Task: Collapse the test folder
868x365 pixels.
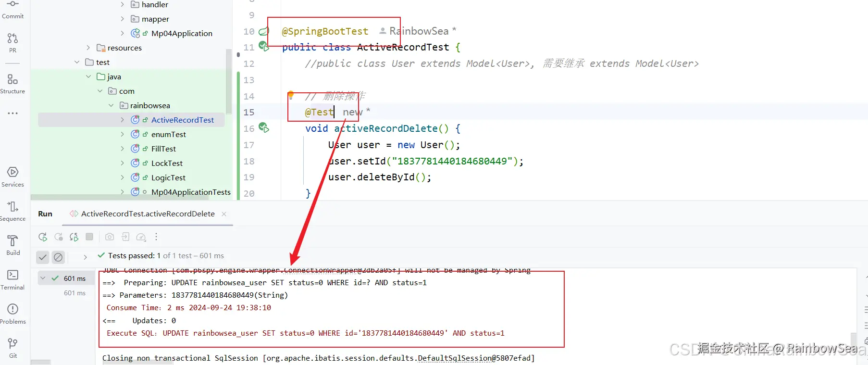Action: [x=77, y=62]
